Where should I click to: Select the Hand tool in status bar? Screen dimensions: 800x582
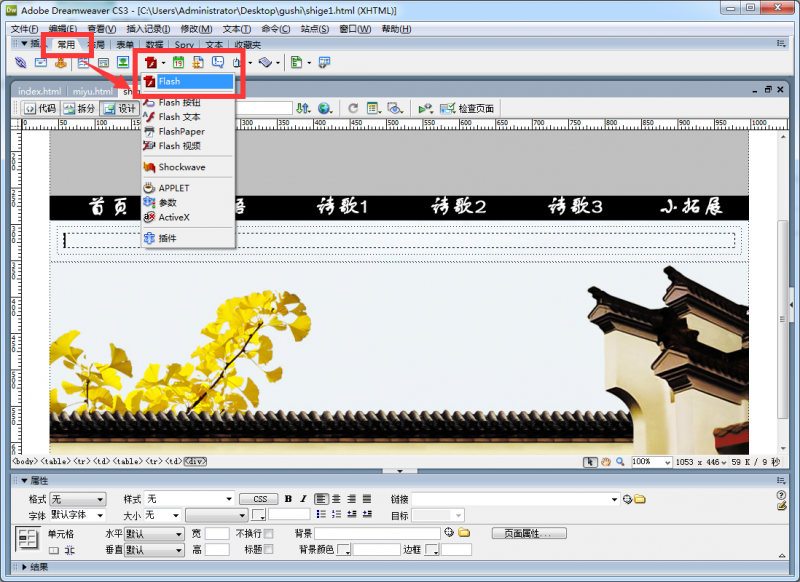tap(606, 462)
